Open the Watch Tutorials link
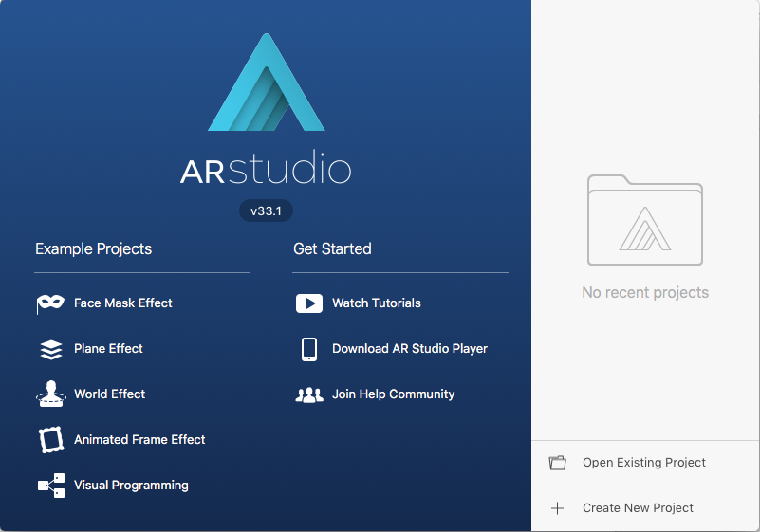The height and width of the screenshot is (532, 760). pos(377,303)
